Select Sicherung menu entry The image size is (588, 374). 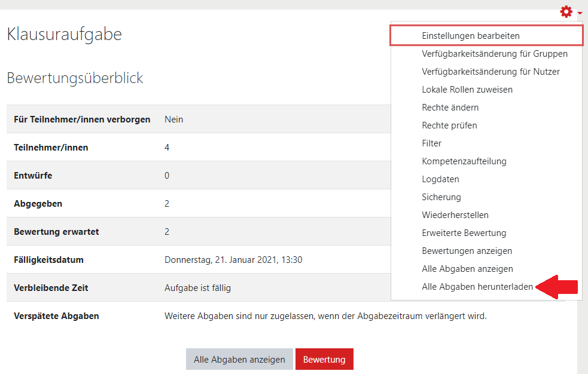point(487,197)
